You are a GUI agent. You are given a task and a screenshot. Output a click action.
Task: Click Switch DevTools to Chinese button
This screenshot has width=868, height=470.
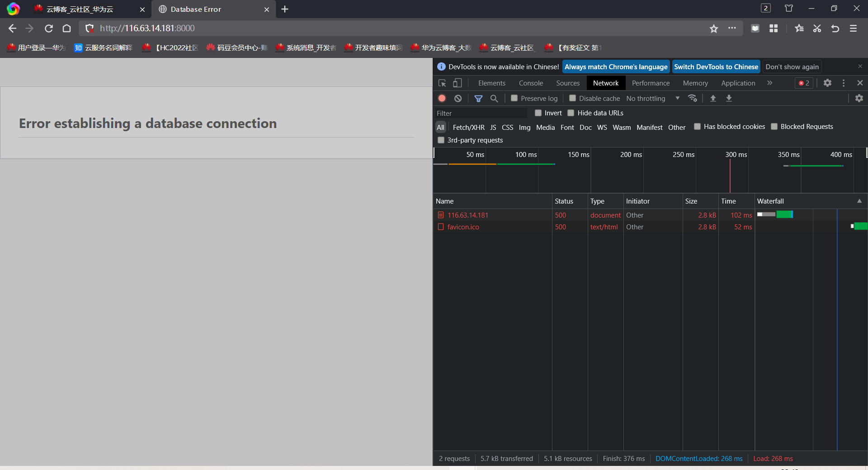point(716,67)
